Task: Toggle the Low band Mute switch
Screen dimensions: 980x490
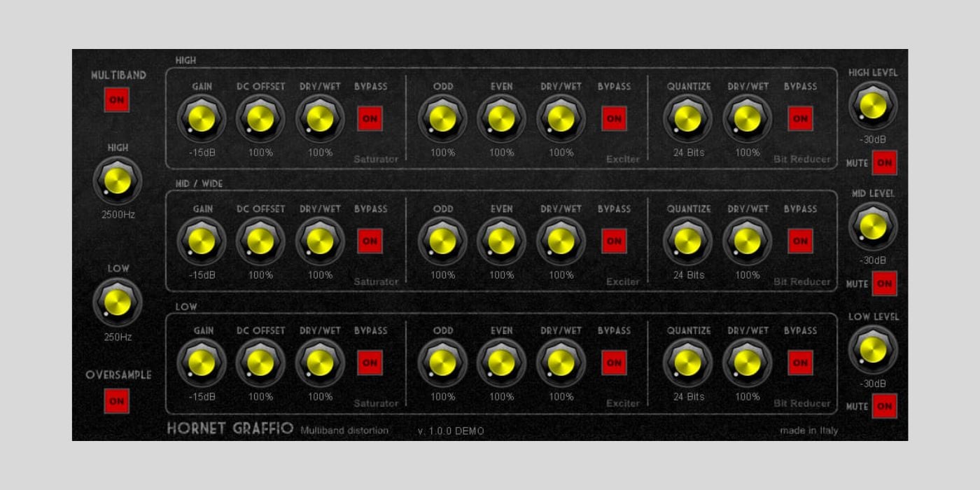Action: point(884,406)
